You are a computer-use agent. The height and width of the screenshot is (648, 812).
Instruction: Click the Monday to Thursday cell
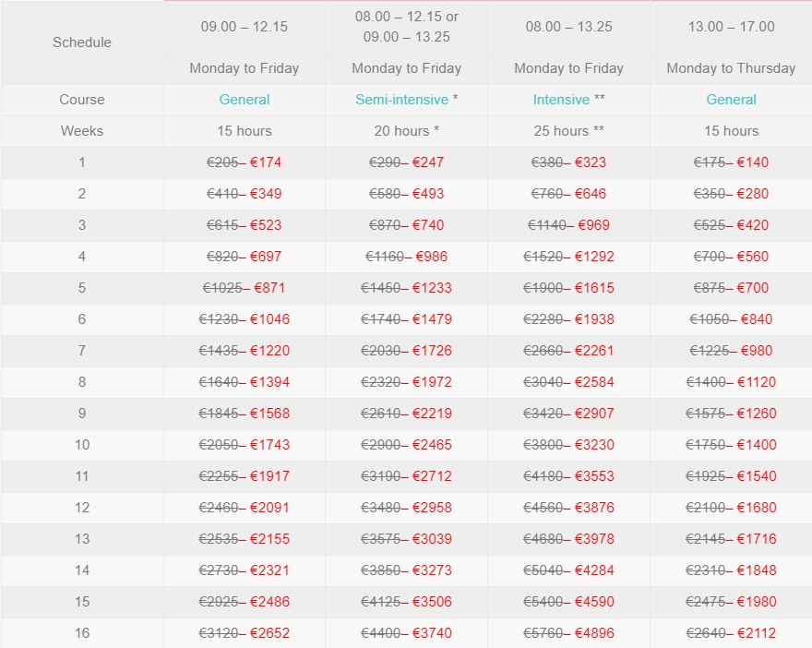pos(731,68)
